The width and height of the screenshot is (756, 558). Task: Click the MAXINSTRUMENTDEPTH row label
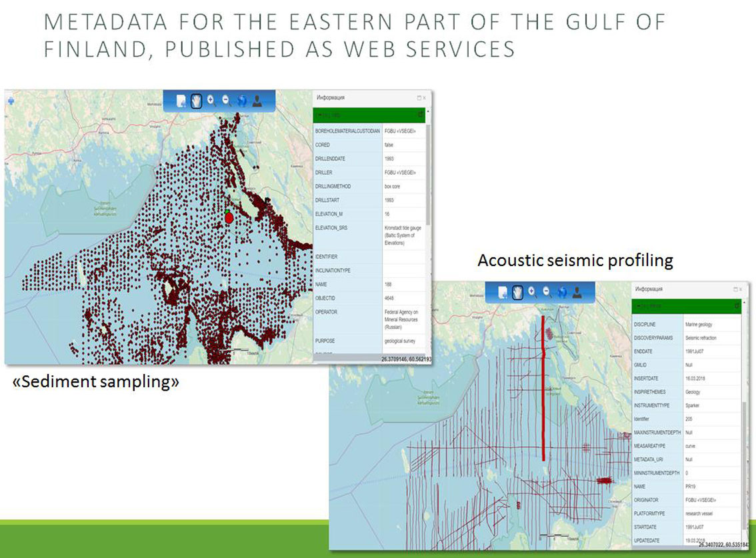tap(657, 433)
